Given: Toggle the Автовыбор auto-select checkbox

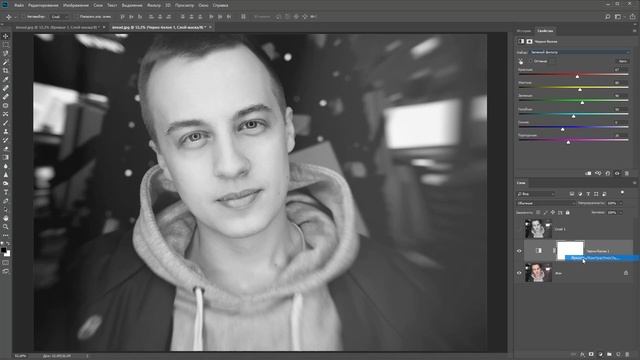Looking at the screenshot, I should point(24,17).
